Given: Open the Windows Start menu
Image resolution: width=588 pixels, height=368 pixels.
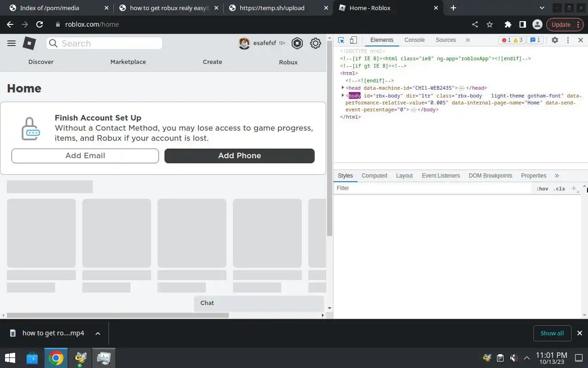Looking at the screenshot, I should (x=10, y=357).
